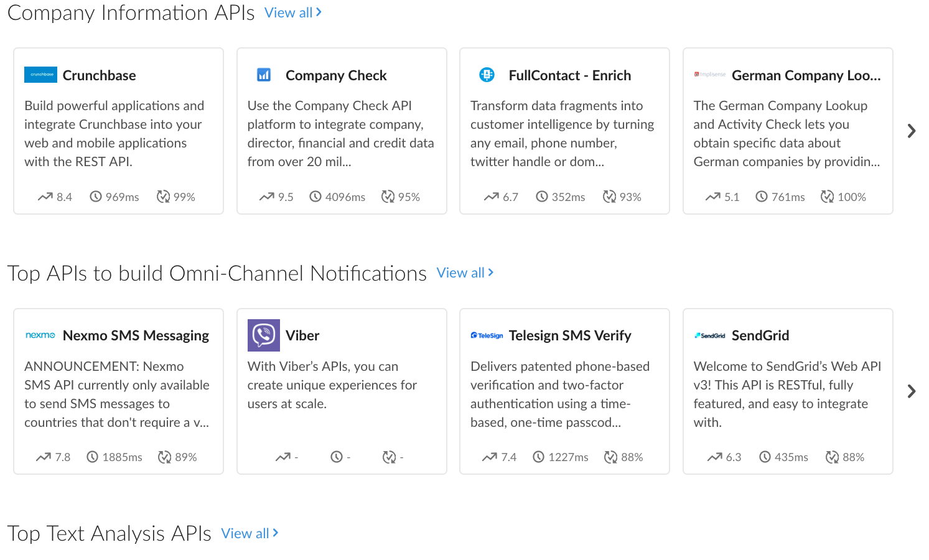The image size is (929, 560).
Task: View all Company Information APIs
Action: 293,12
